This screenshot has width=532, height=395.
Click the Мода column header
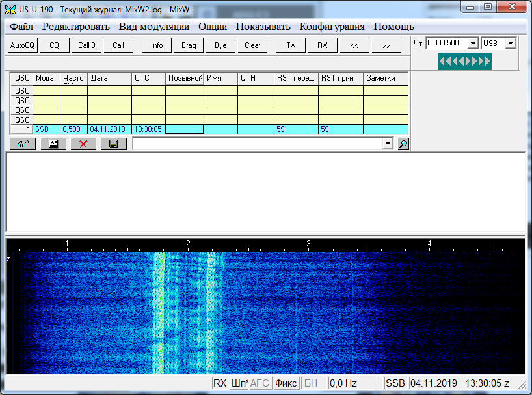46,78
